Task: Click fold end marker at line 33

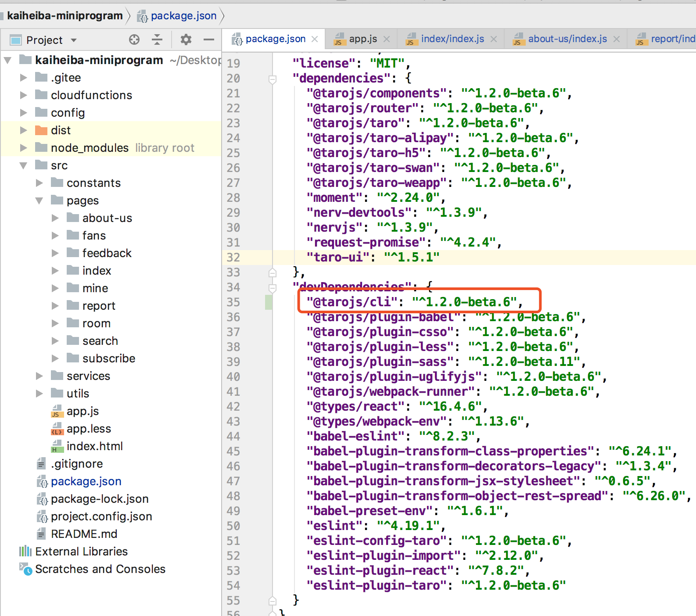Action: pos(273,272)
